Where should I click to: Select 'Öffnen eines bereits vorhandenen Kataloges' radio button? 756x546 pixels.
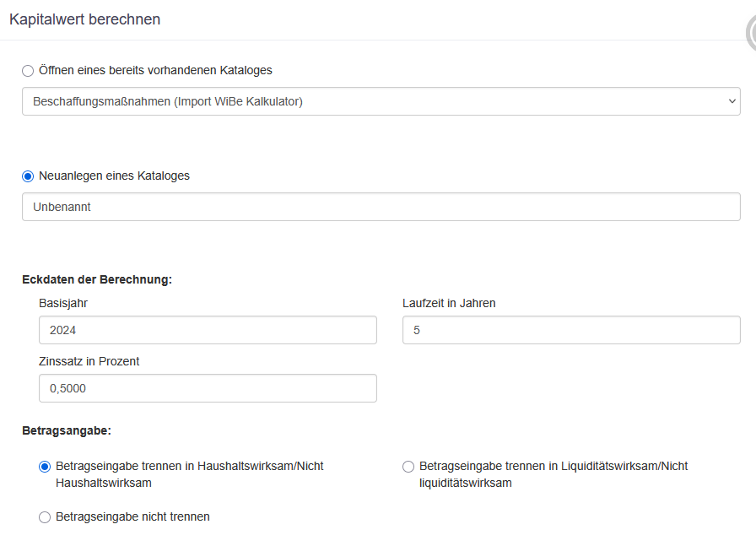coord(28,71)
